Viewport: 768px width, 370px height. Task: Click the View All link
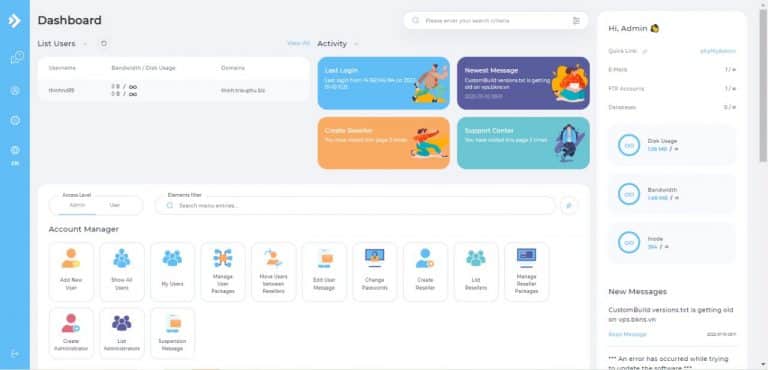pos(298,43)
